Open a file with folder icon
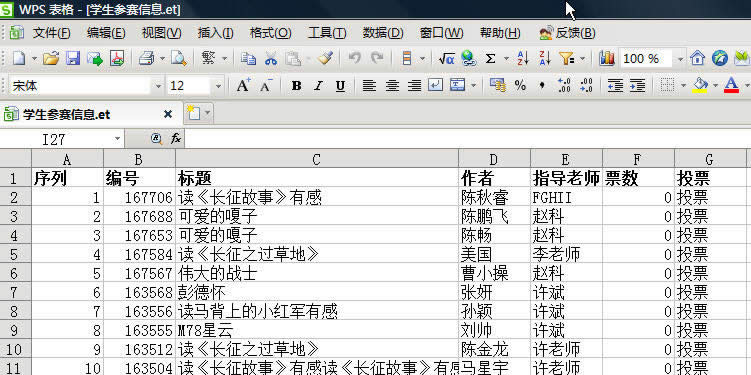 51,58
